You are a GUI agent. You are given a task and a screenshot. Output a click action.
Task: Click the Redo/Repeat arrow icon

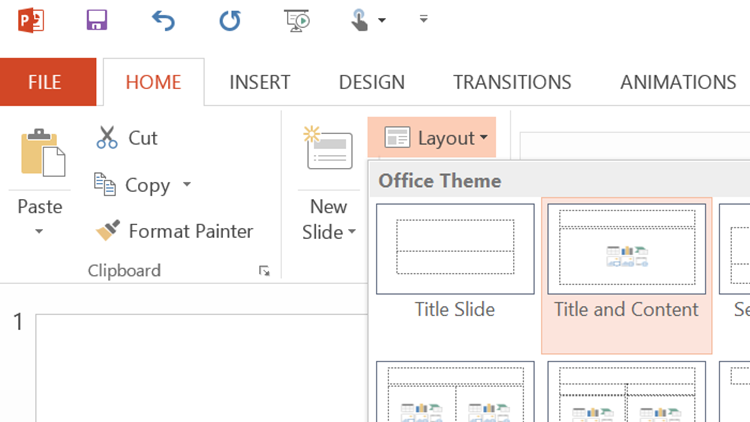(230, 20)
